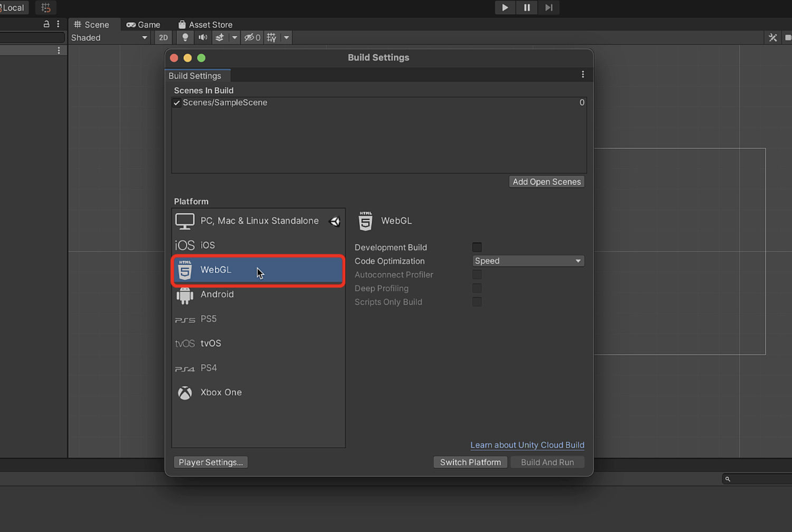Screen dimensions: 792x532
Task: Toggle scene lighting bulb icon
Action: (x=185, y=37)
